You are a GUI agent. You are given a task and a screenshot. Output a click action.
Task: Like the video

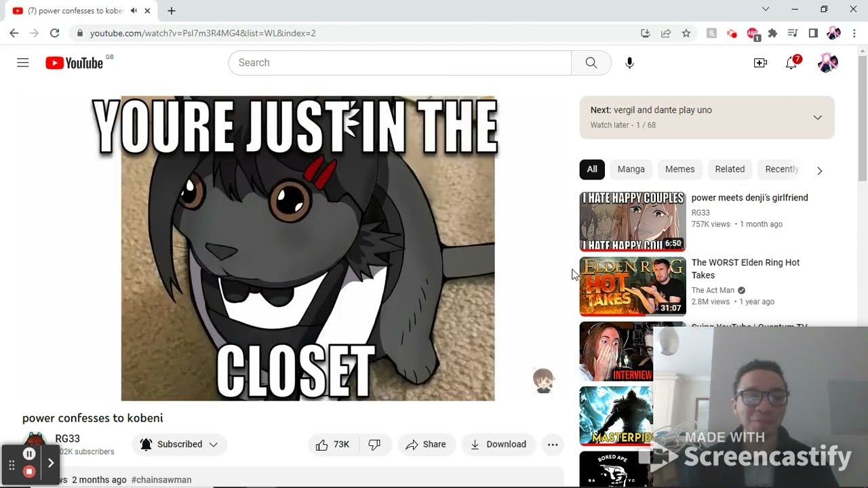pyautogui.click(x=332, y=445)
